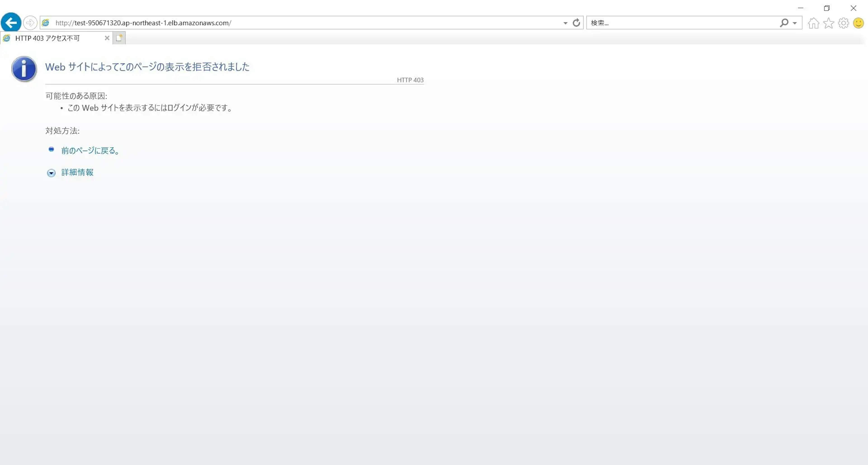Click the site favicon in the address bar

[x=45, y=23]
